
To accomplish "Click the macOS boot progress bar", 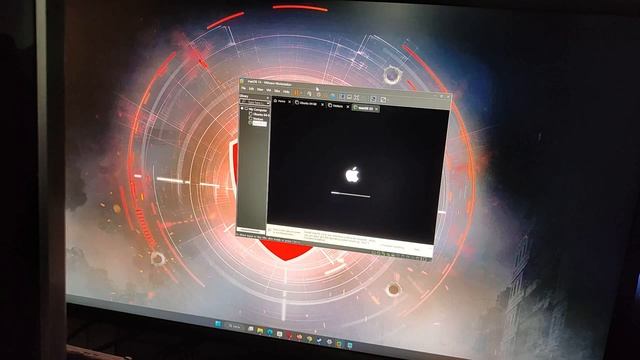I will point(351,195).
